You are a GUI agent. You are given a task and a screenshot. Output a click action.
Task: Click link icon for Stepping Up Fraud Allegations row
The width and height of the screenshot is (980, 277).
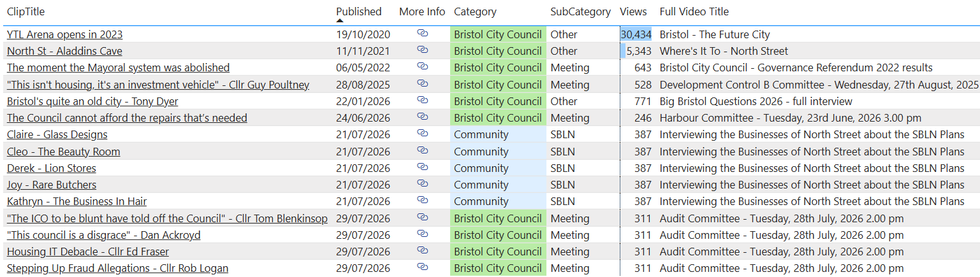(x=422, y=267)
